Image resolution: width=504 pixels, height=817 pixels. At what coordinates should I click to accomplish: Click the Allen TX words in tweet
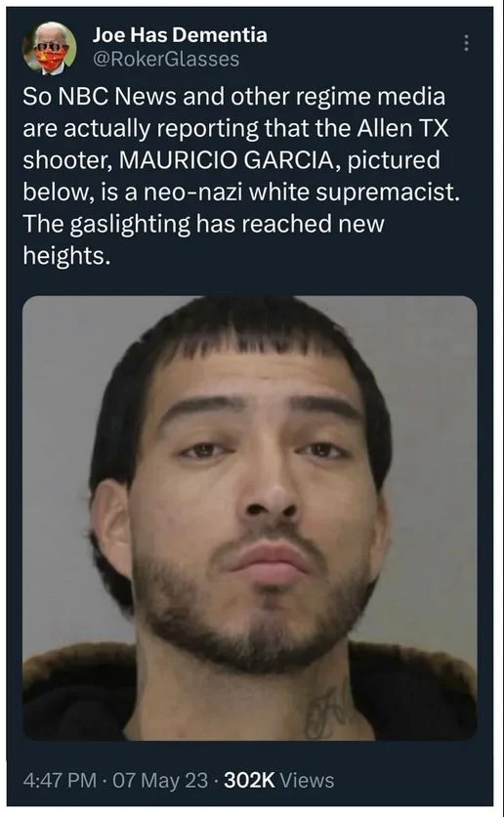(402, 129)
